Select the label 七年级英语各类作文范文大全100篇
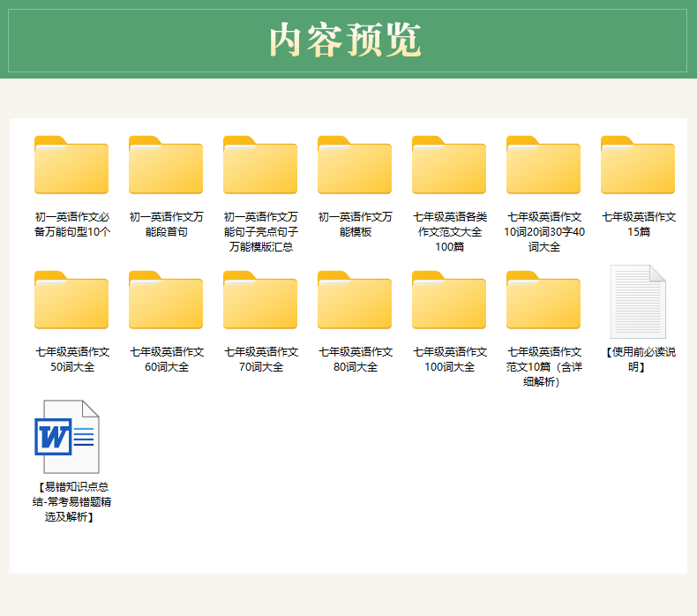697x616 pixels. coord(450,232)
